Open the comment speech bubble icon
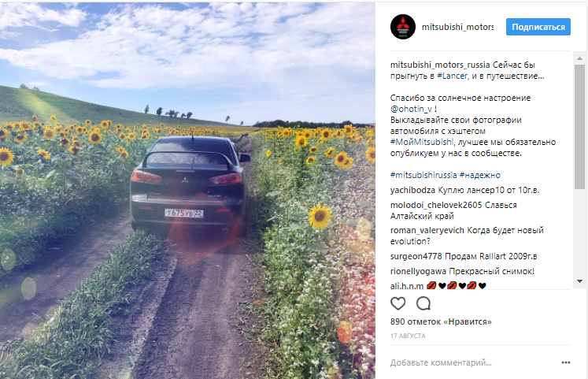 point(423,303)
